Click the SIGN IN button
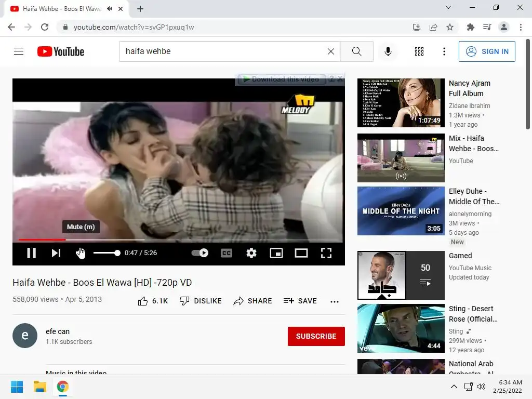 click(487, 51)
